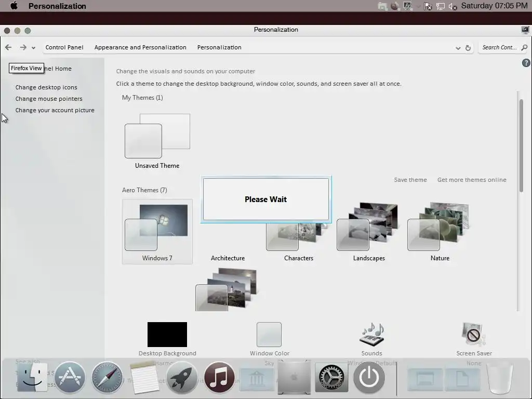Select the Landscapes theme
This screenshot has height=399, width=532.
coord(369,232)
